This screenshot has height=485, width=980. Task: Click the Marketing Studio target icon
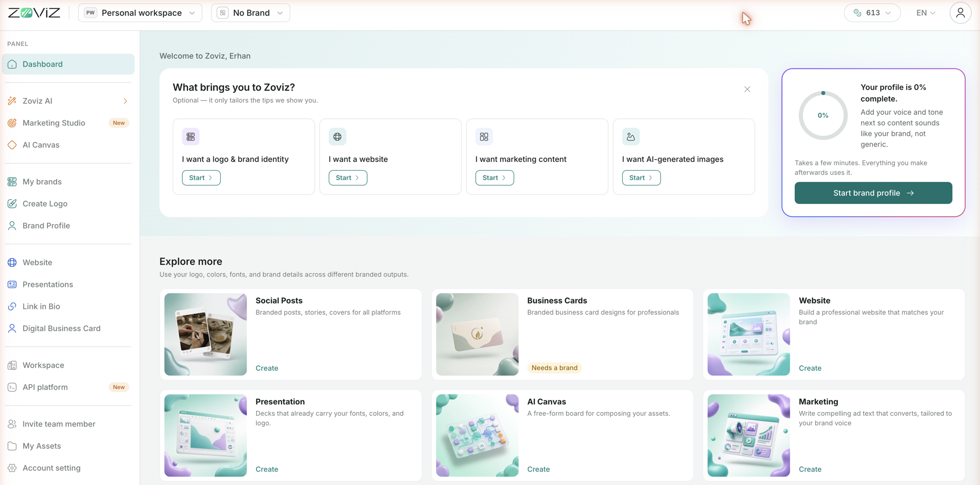12,123
